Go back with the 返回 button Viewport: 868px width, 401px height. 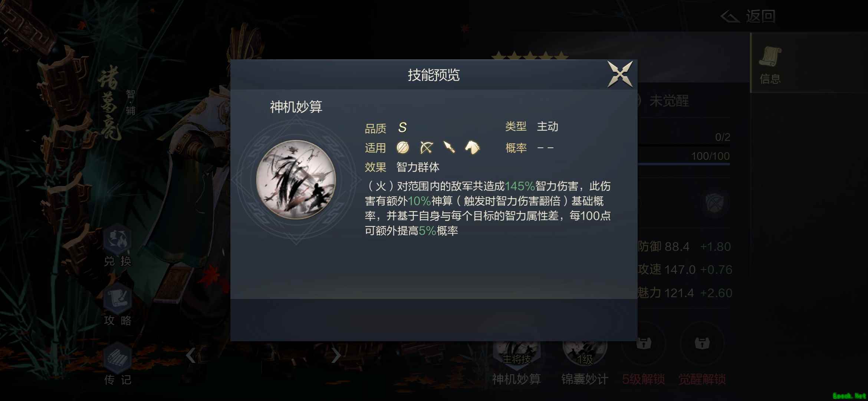[748, 16]
